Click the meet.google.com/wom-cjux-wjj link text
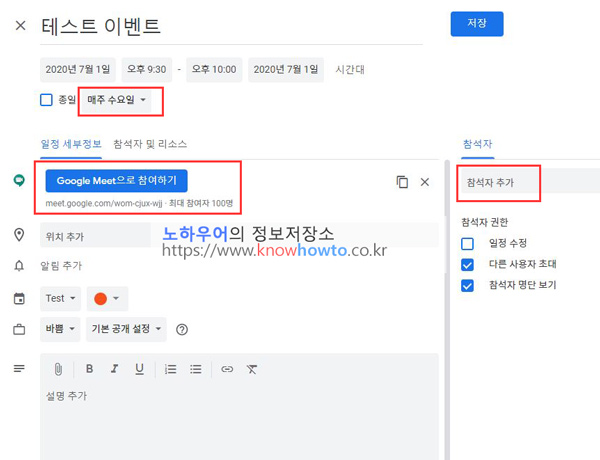Viewport: 600px width, 460px height. pos(104,204)
